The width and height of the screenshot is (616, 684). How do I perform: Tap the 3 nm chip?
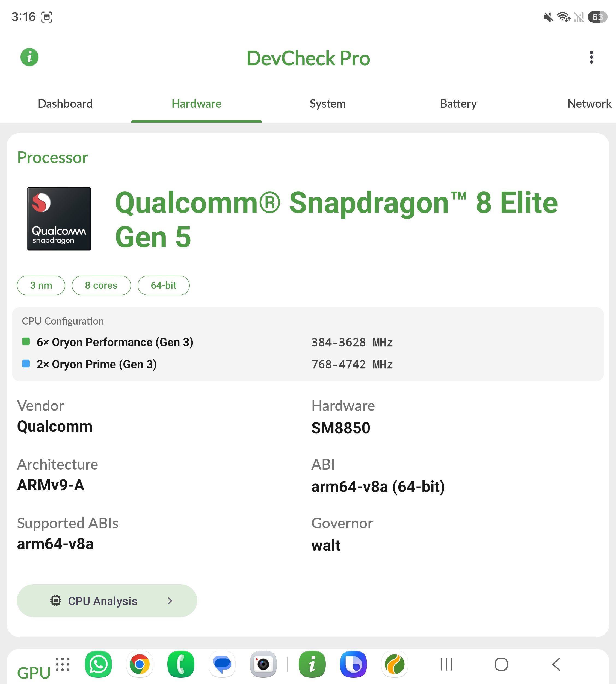41,285
